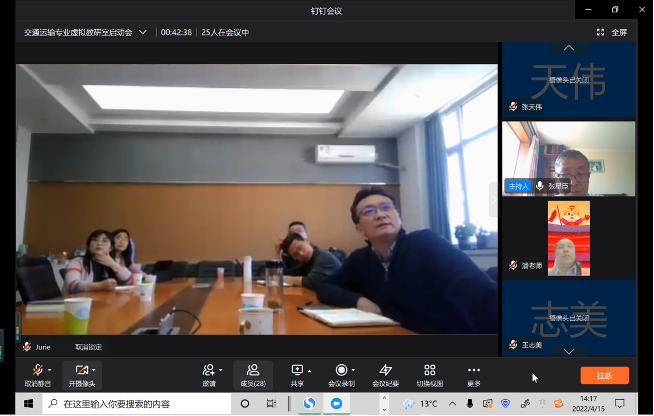The width and height of the screenshot is (654, 416).
Task: Open Windows Start menu
Action: tap(29, 403)
